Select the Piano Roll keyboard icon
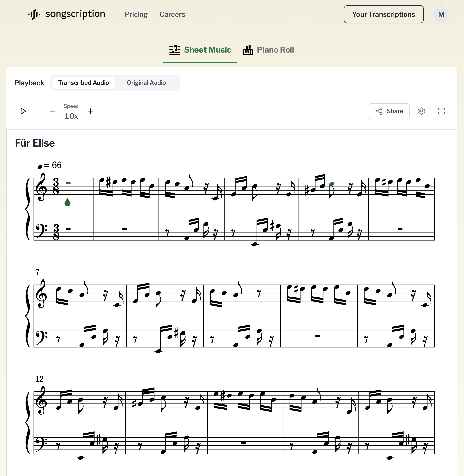Screen dimensions: 464x476 (x=249, y=49)
